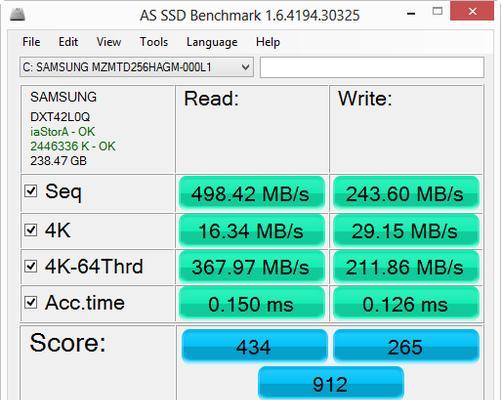This screenshot has width=501, height=400.
Task: Open the Language menu
Action: (212, 42)
